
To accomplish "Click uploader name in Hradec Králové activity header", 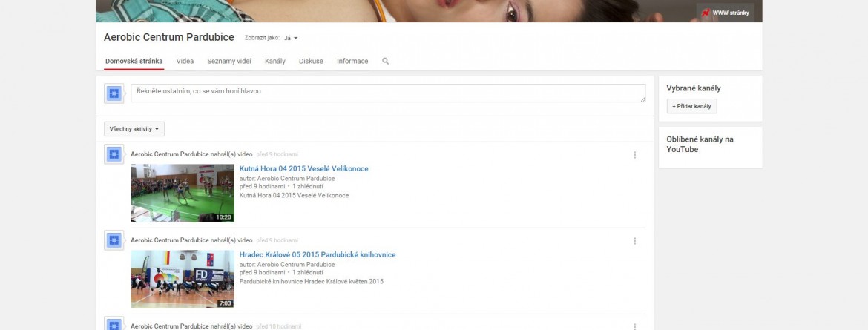I will pyautogui.click(x=170, y=240).
